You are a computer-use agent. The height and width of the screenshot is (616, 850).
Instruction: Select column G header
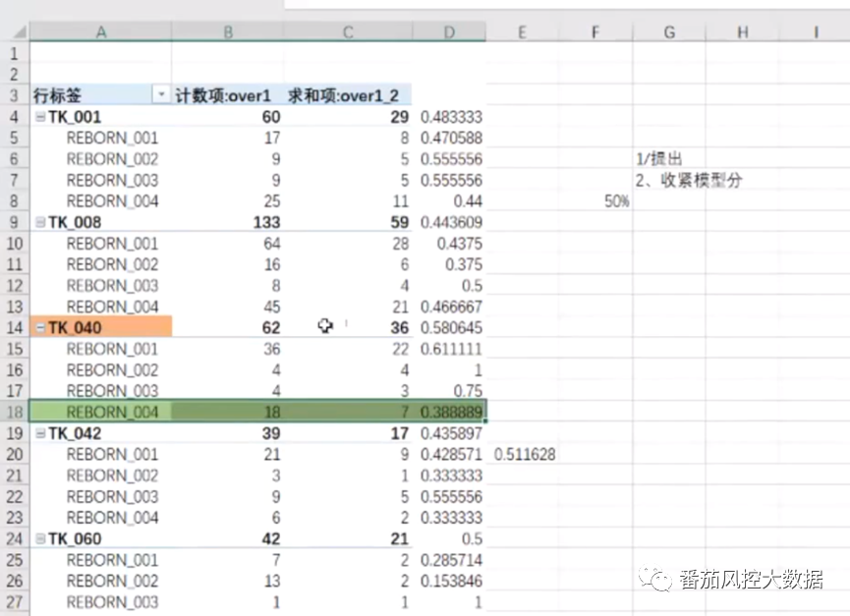pos(669,32)
